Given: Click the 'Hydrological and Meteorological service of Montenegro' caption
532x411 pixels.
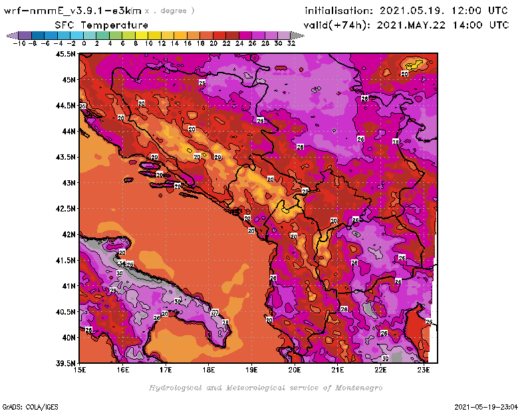Looking at the screenshot, I should pos(265,388).
